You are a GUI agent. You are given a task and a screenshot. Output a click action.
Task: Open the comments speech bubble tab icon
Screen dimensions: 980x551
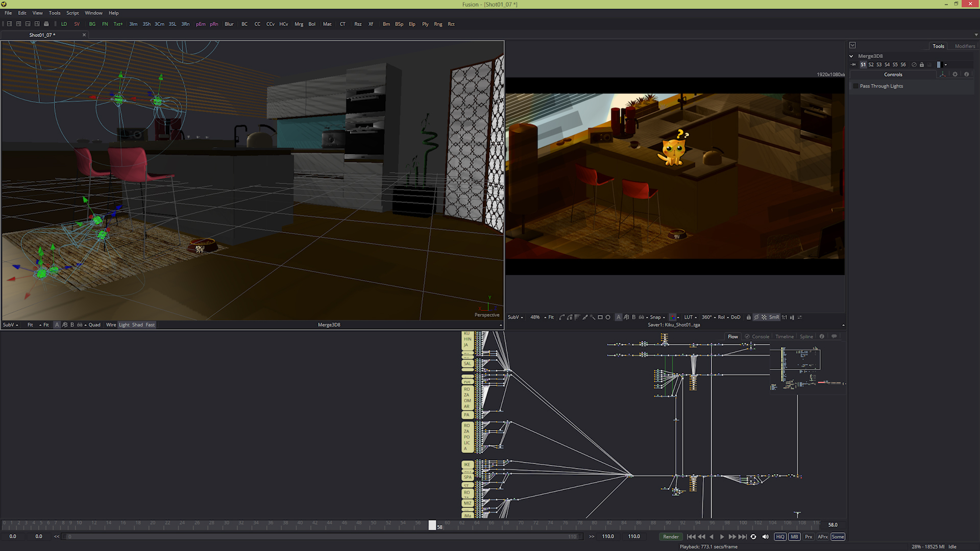(x=834, y=336)
